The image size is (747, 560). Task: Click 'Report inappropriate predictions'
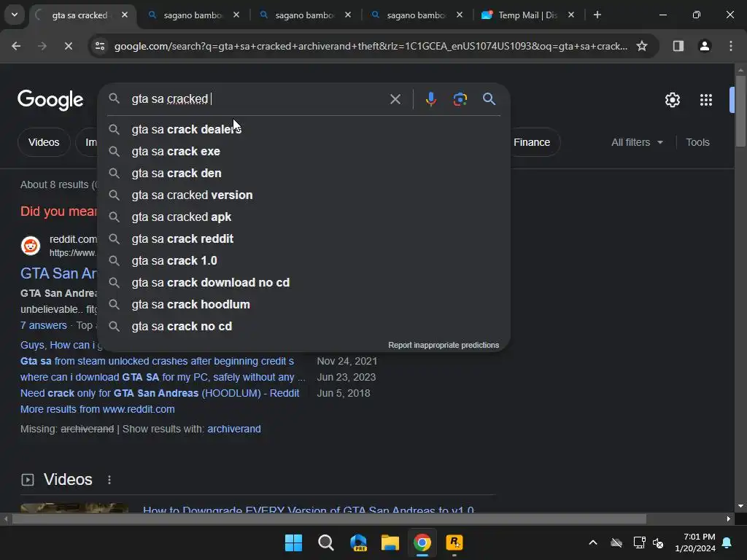click(x=444, y=345)
